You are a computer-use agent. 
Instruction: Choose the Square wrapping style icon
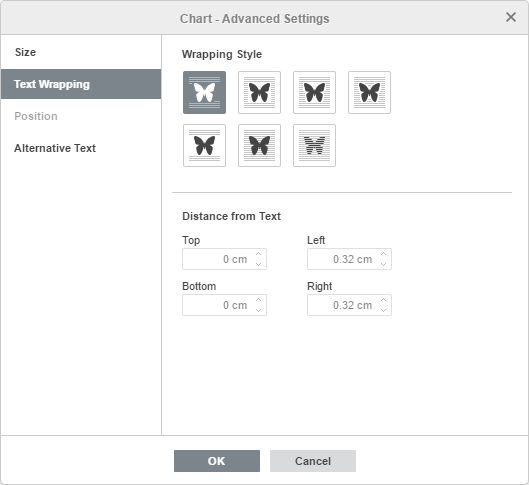coord(259,92)
